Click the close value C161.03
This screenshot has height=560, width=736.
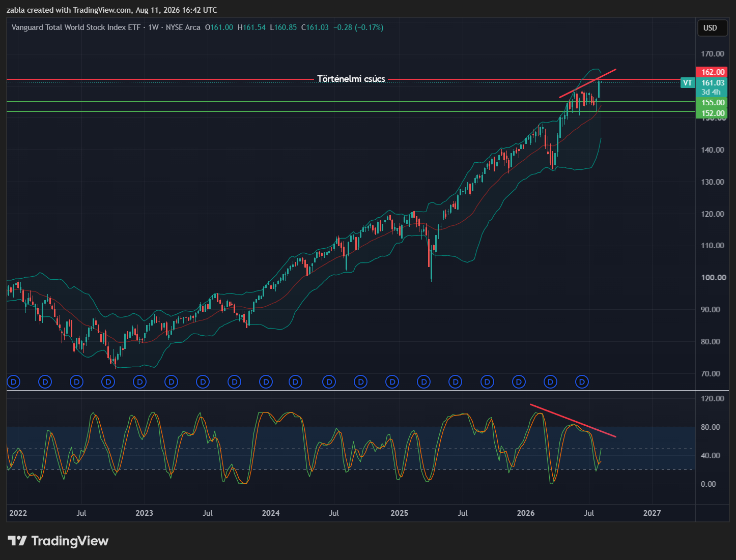(315, 27)
